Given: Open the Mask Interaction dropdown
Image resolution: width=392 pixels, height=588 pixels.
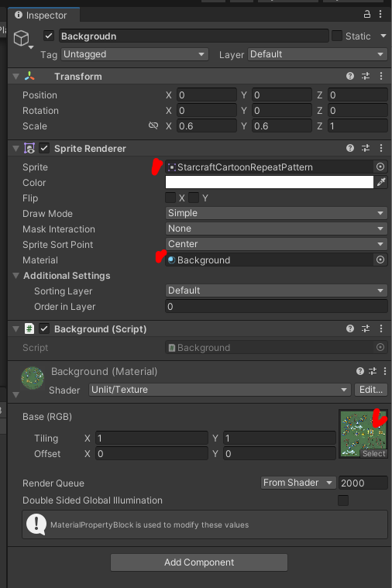Looking at the screenshot, I should 276,229.
